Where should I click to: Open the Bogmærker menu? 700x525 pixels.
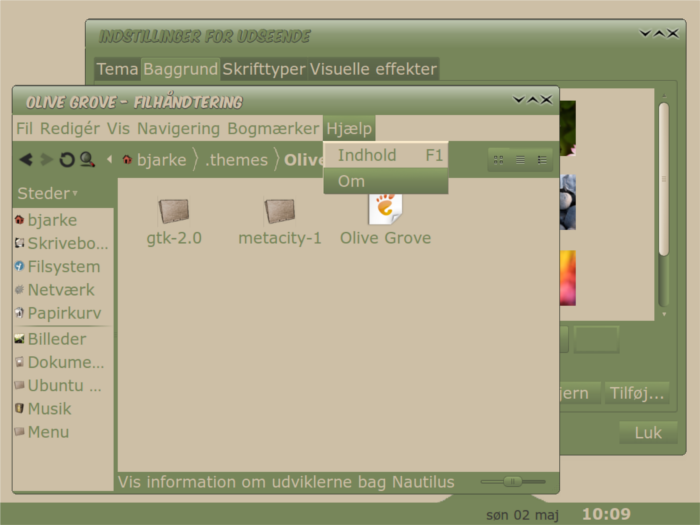pos(273,129)
